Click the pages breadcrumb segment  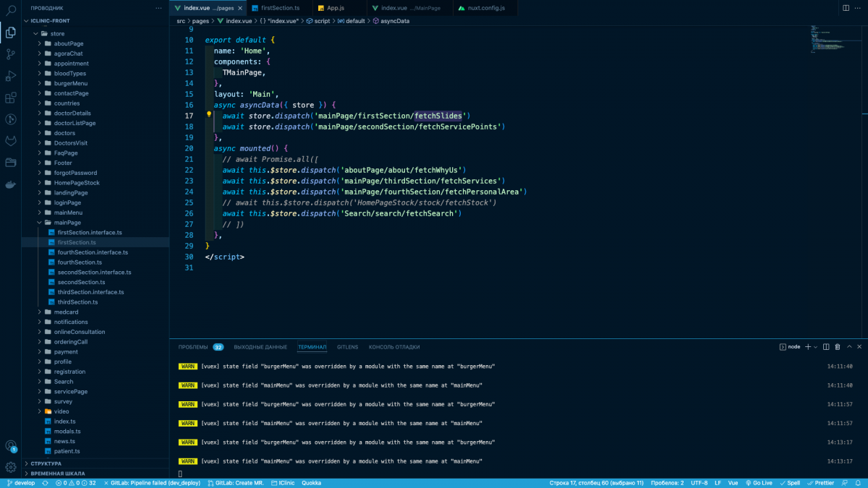(200, 21)
